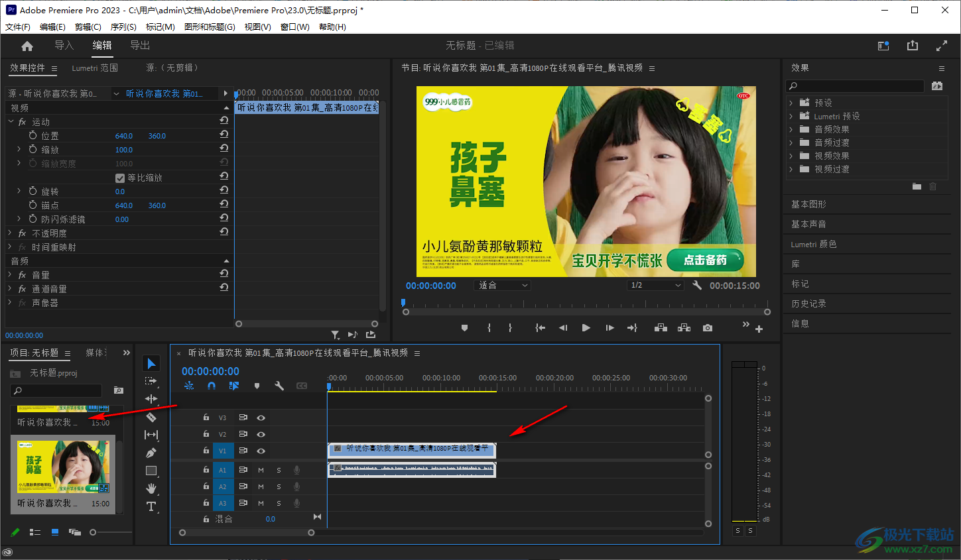
Task: Toggle V2 track output eye
Action: coord(261,434)
